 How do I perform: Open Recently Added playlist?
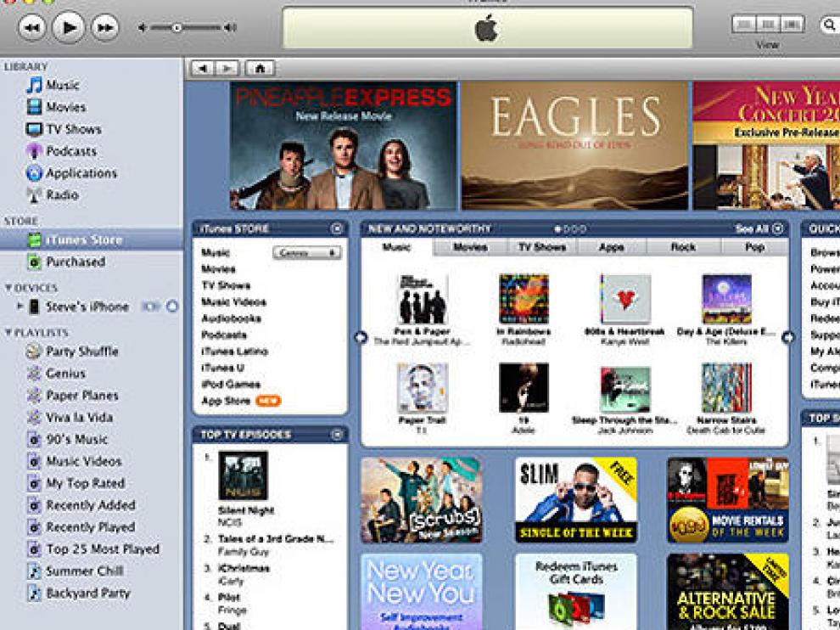click(x=81, y=505)
